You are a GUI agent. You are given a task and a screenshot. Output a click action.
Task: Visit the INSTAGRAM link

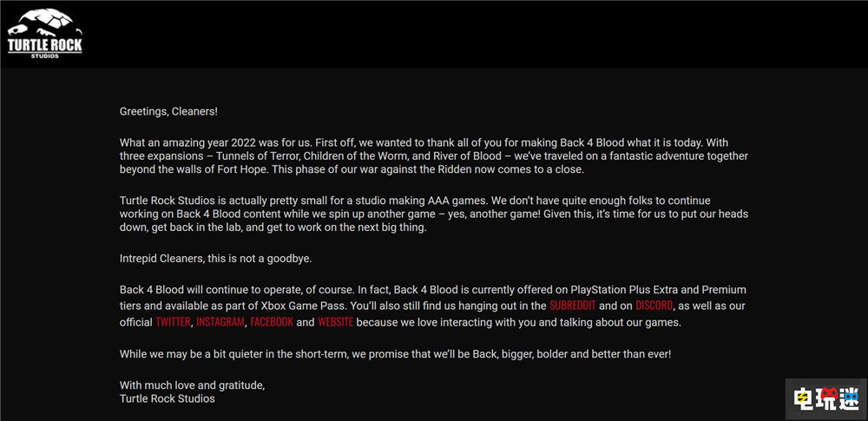click(x=220, y=322)
